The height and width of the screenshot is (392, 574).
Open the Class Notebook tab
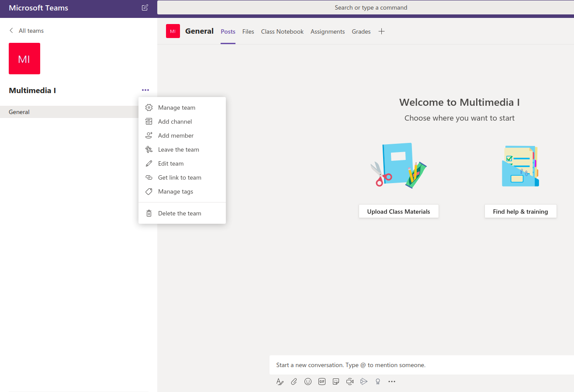282,31
